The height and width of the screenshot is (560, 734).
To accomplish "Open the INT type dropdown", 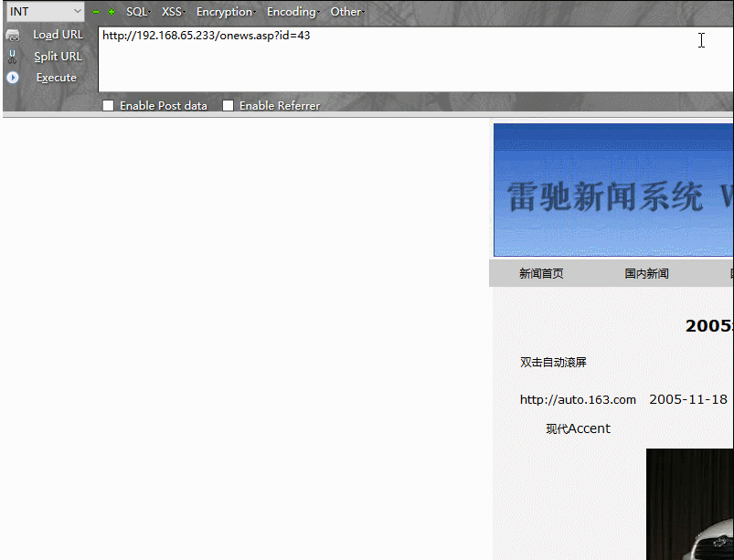I will click(44, 12).
